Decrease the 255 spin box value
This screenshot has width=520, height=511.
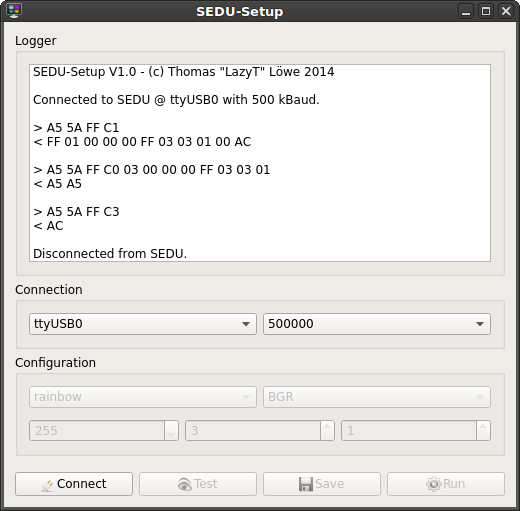171,435
